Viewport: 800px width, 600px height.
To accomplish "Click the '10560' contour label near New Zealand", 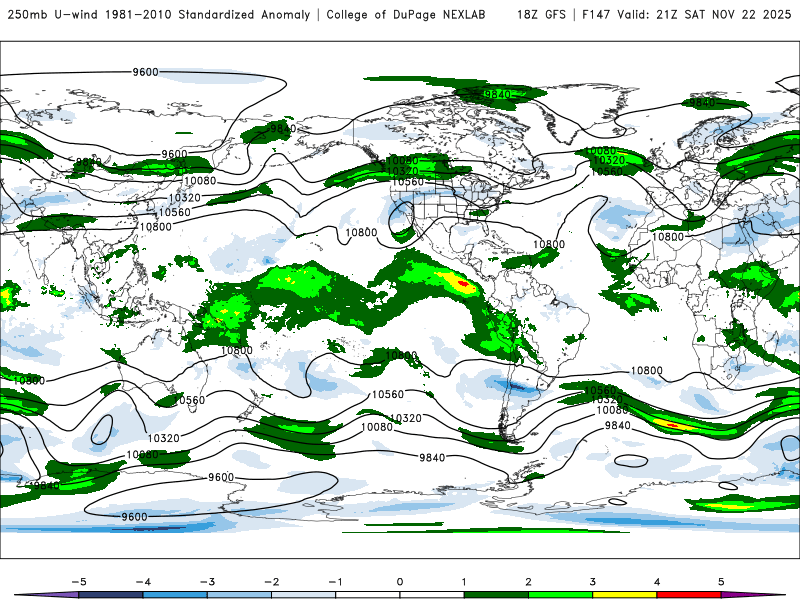I will (x=189, y=400).
